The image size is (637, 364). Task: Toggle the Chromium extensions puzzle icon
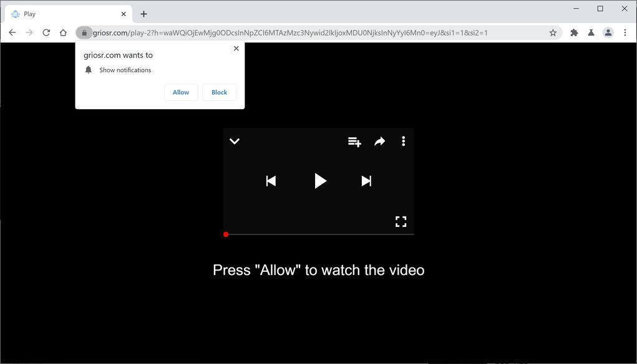click(573, 32)
